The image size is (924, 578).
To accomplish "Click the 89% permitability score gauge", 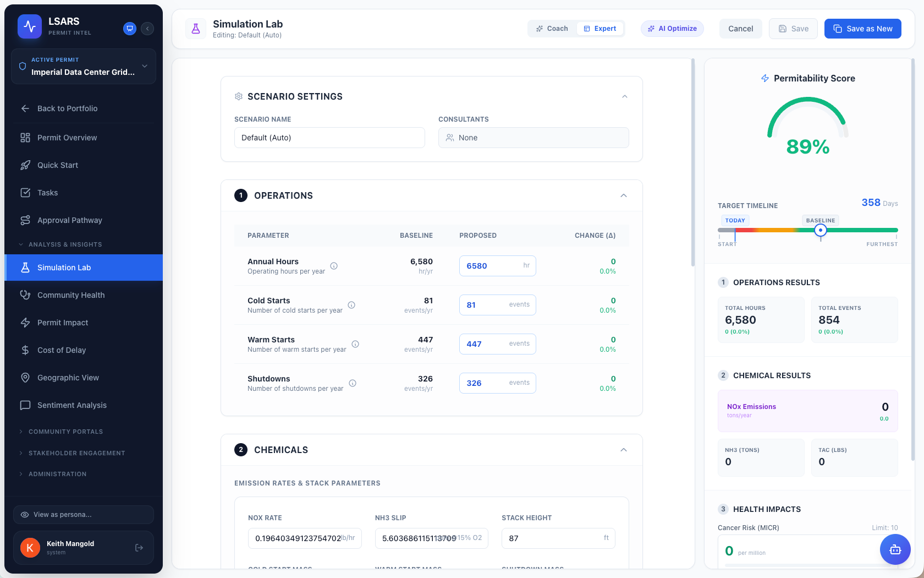I will click(x=808, y=127).
